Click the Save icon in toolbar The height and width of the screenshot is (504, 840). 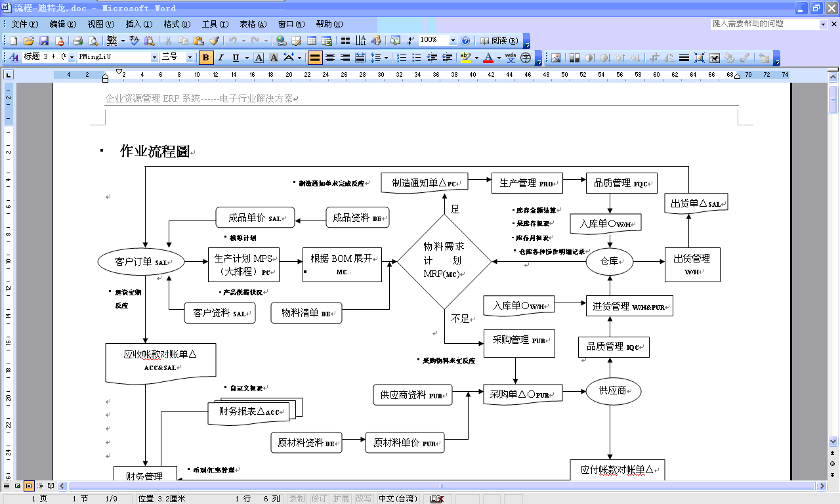[44, 41]
